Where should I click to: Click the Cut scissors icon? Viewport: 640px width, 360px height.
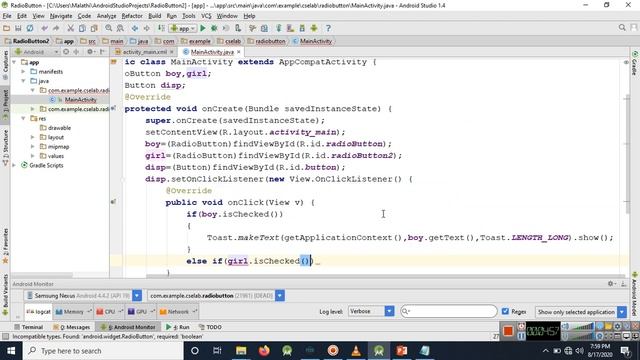(x=71, y=28)
